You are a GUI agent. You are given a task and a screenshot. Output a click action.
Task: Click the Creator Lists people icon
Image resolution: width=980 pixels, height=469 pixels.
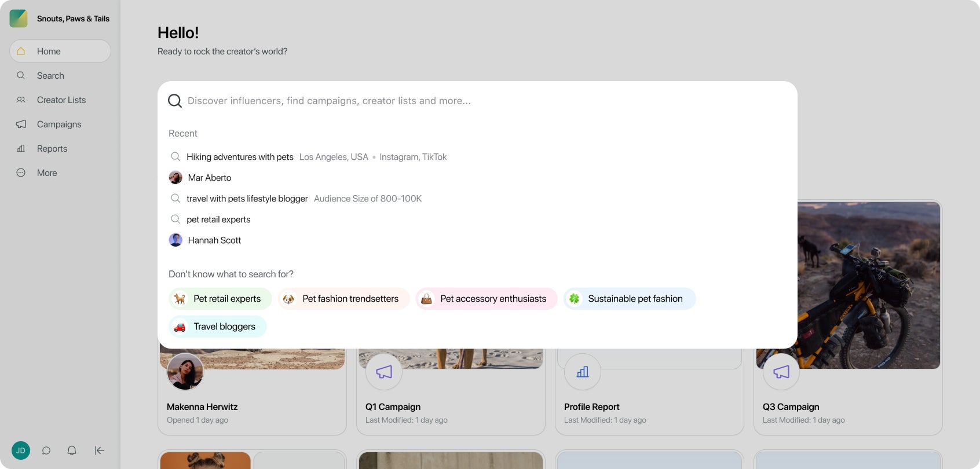click(21, 100)
